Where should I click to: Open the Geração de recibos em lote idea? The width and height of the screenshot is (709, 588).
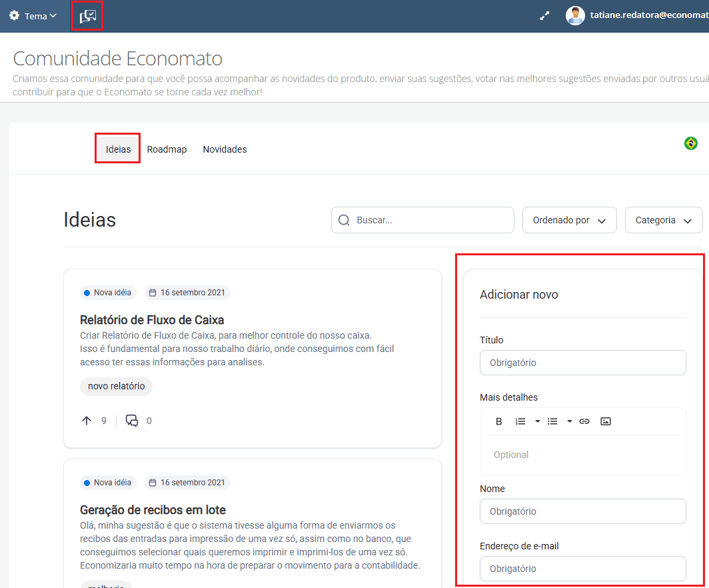click(153, 510)
